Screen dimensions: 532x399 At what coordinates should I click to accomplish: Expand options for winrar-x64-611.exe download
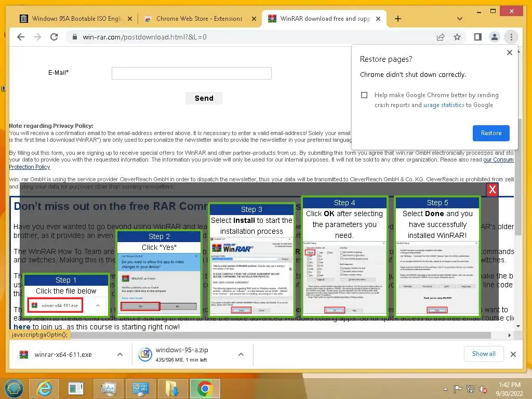pyautogui.click(x=120, y=354)
